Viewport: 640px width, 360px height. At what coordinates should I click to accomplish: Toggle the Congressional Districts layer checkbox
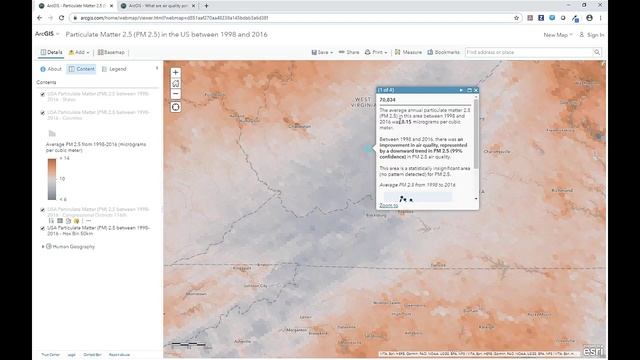tap(42, 210)
